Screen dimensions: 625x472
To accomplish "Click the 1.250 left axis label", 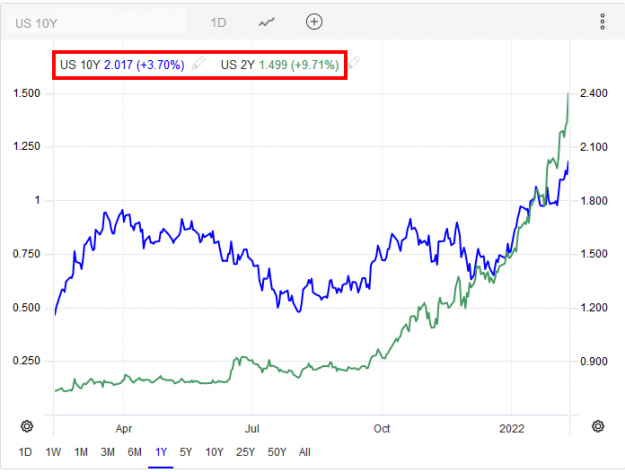I will coord(27,146).
